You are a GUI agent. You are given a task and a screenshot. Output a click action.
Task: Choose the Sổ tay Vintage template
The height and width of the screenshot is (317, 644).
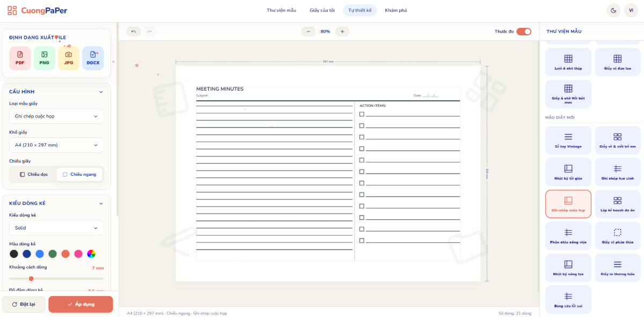pos(568,141)
